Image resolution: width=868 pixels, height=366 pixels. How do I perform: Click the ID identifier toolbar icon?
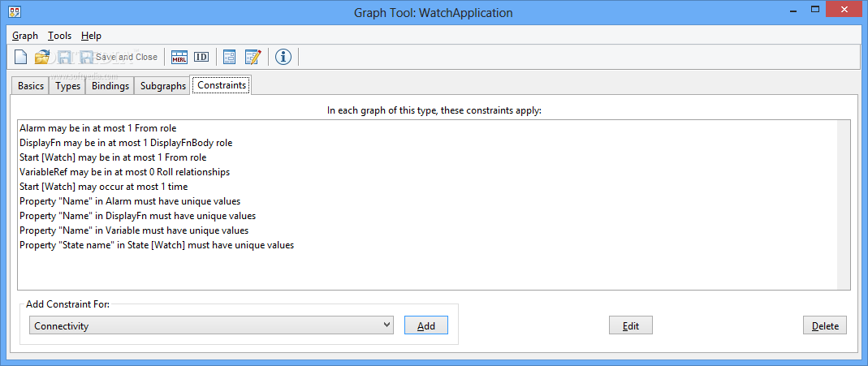click(x=201, y=56)
